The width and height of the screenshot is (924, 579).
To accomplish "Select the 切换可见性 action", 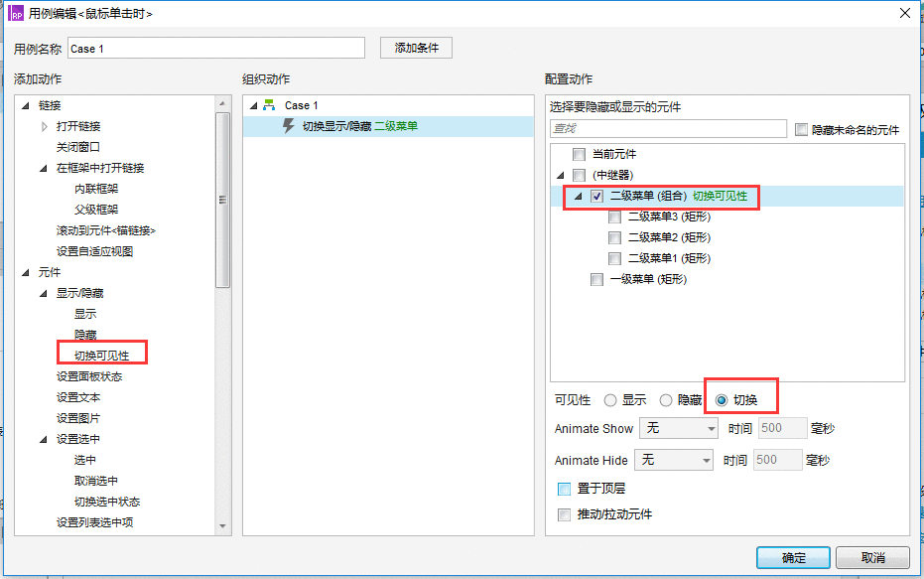I will click(x=101, y=356).
